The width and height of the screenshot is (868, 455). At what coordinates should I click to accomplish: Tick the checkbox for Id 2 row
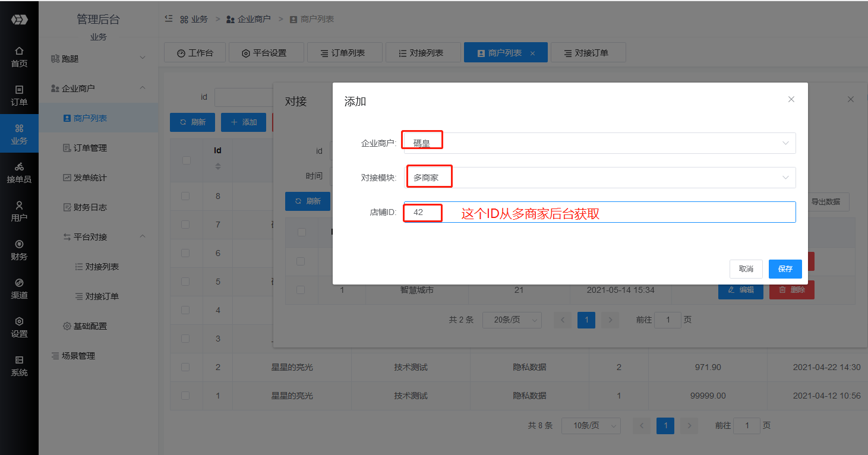pos(186,367)
